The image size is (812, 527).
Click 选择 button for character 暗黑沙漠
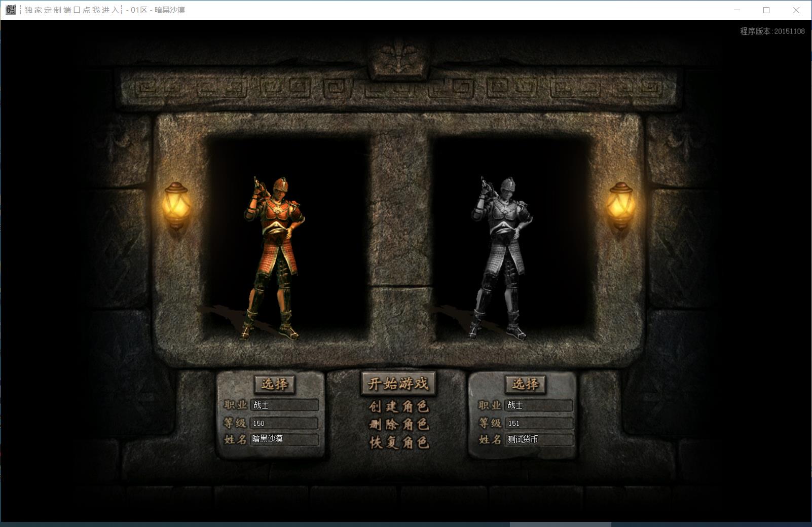[274, 384]
